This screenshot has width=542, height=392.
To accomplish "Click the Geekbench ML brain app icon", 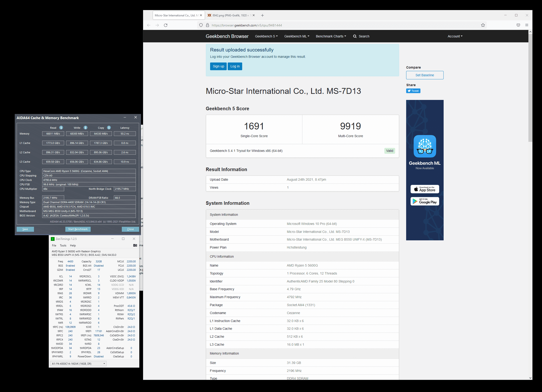I will (425, 146).
